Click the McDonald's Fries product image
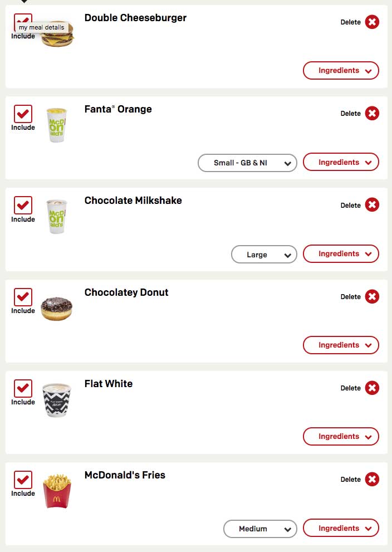This screenshot has width=392, height=552. (57, 490)
